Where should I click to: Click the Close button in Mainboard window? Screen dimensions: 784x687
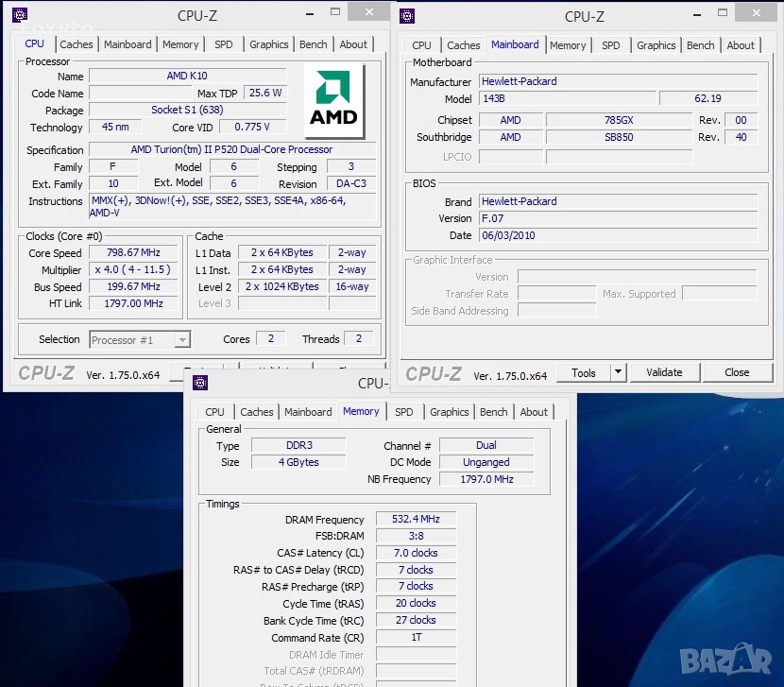click(x=737, y=372)
